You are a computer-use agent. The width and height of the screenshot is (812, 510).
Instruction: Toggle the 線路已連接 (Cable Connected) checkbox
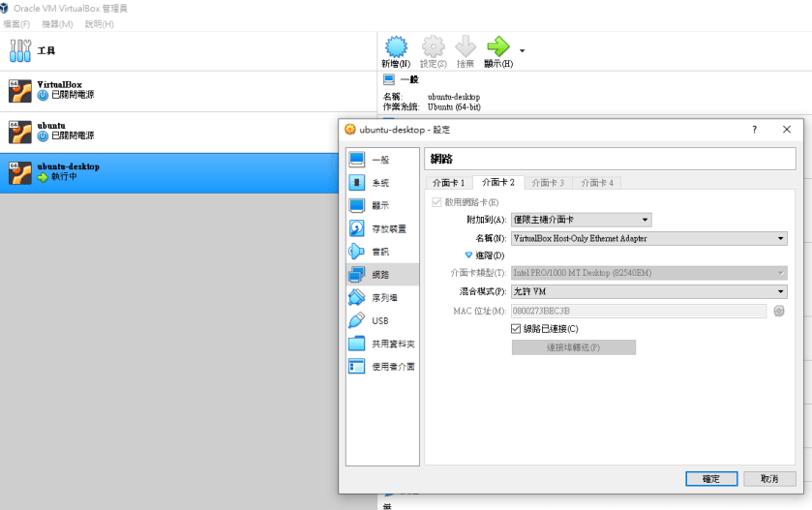coord(516,329)
